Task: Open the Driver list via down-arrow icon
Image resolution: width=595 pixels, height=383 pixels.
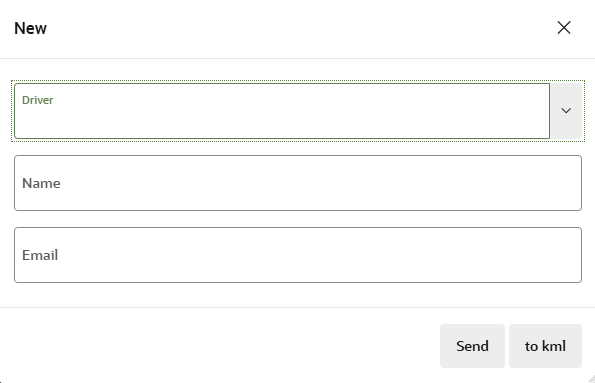Action: pos(566,111)
